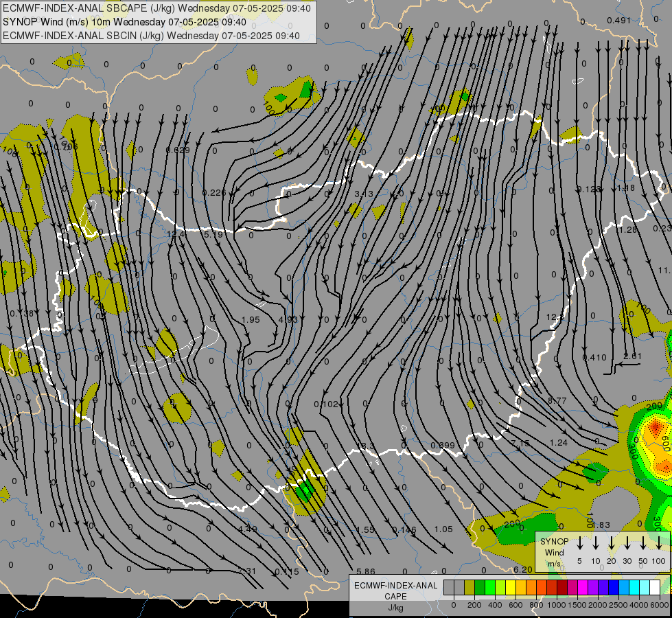Click the 0.899 value on the map
Screen dimensions: 672x618
[442, 445]
